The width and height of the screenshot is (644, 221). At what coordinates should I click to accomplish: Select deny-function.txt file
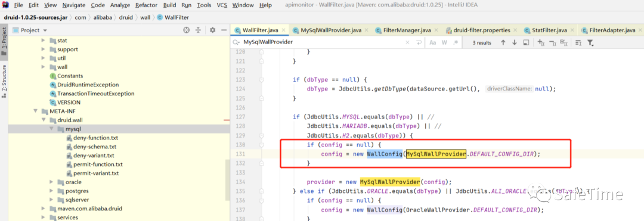click(x=95, y=138)
